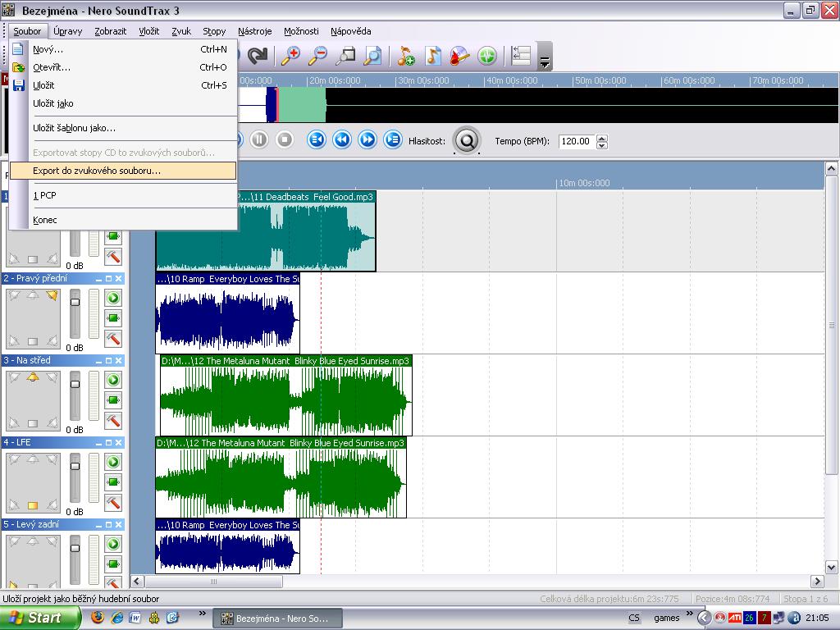Increase tempo with the up stepper arrow
The image size is (840, 630).
[602, 138]
